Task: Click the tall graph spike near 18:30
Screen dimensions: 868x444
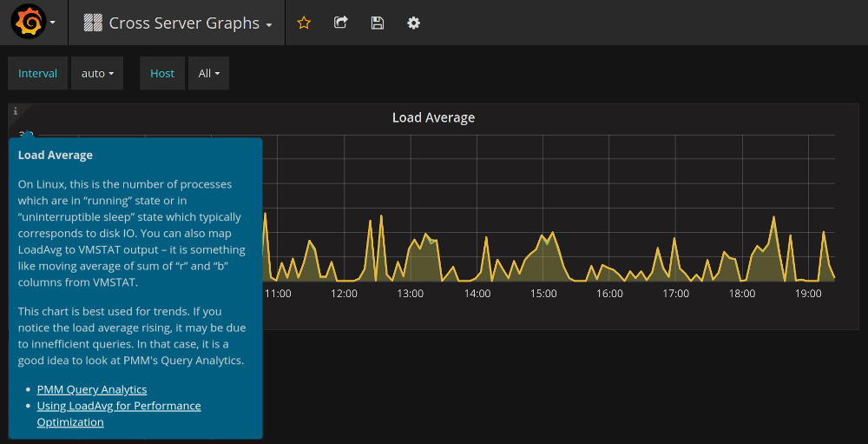Action: click(773, 217)
